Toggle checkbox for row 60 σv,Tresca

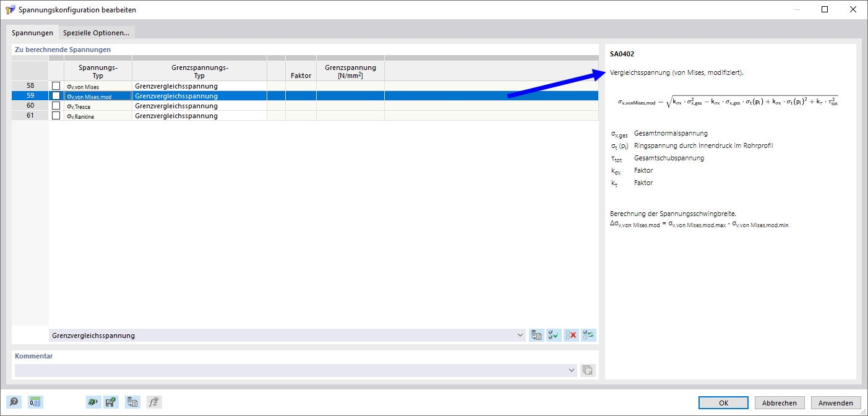click(x=56, y=106)
